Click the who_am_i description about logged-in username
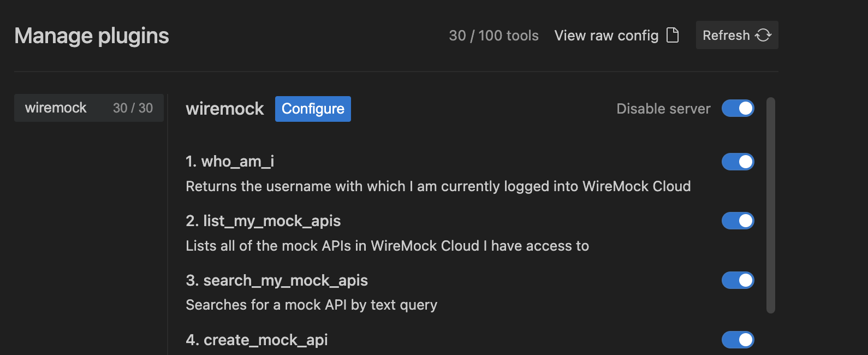Viewport: 868px width, 355px height. (438, 186)
